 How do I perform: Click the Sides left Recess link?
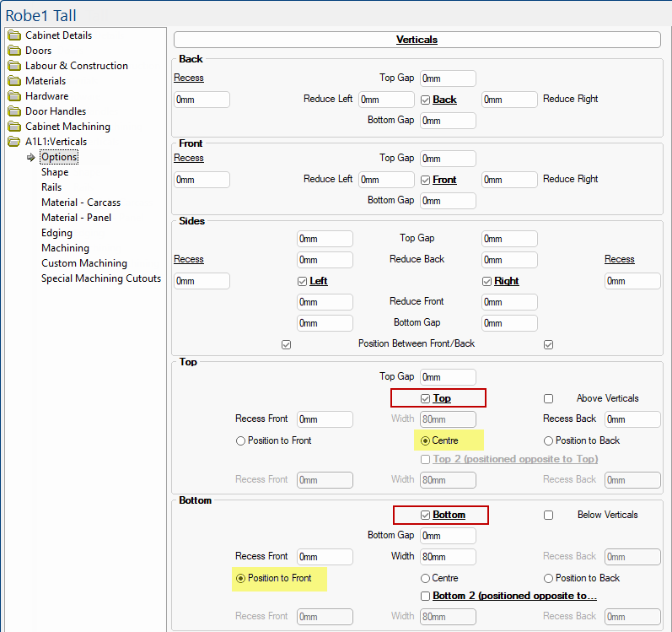click(189, 259)
